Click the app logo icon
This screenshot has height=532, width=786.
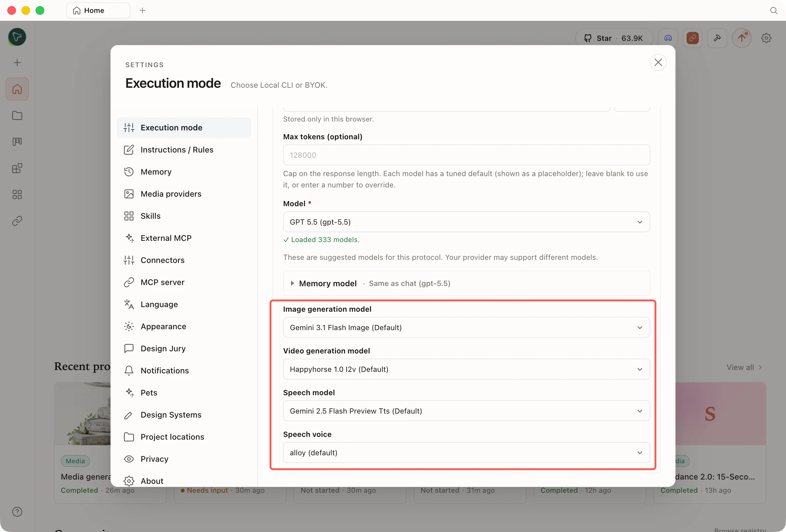click(x=17, y=37)
